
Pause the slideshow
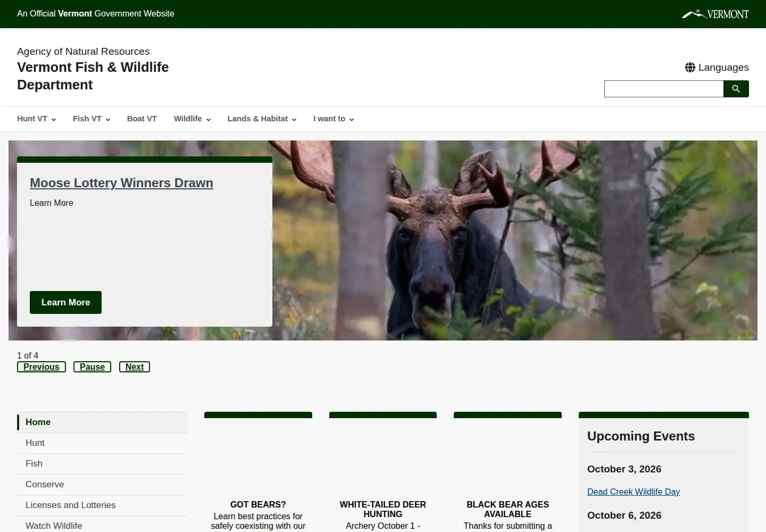point(92,367)
